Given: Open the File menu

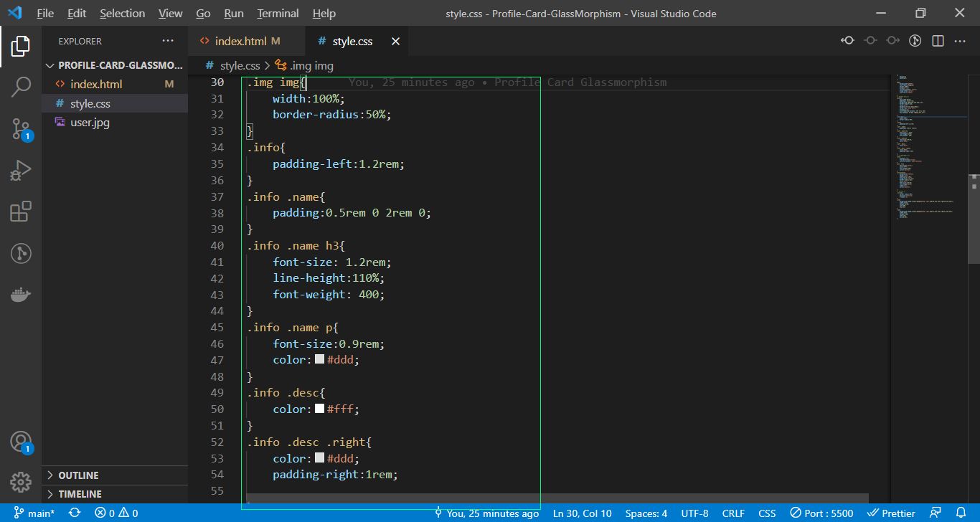Looking at the screenshot, I should [45, 14].
